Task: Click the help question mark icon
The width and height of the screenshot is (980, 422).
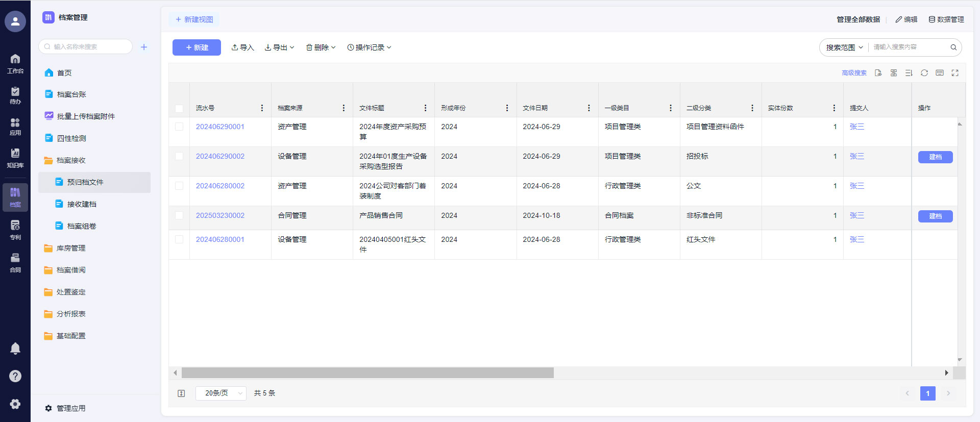Action: click(x=15, y=376)
